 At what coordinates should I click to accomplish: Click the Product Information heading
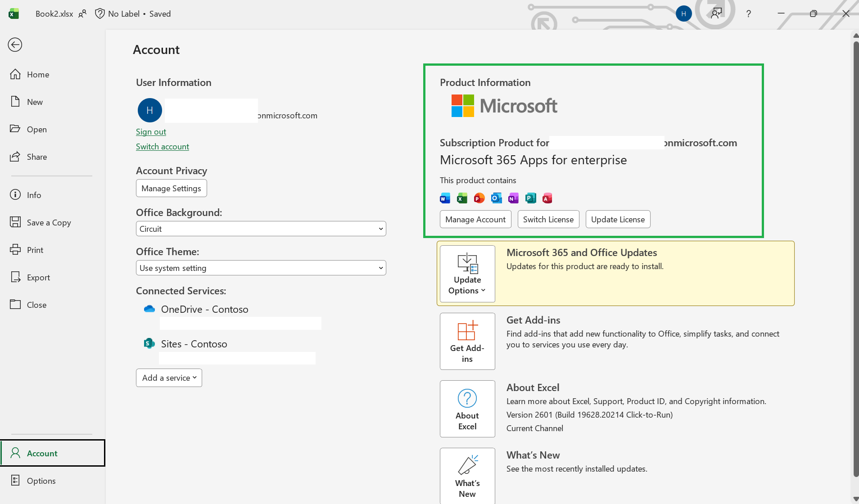[x=485, y=83]
